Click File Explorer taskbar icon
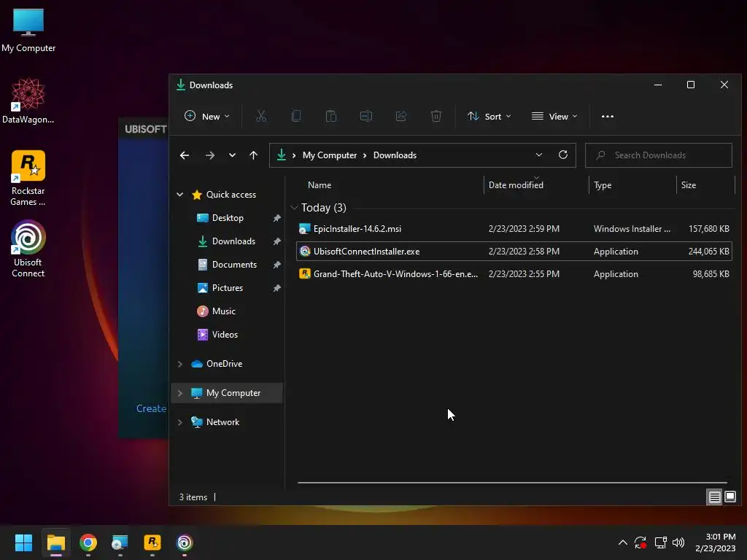The image size is (747, 560). click(55, 542)
